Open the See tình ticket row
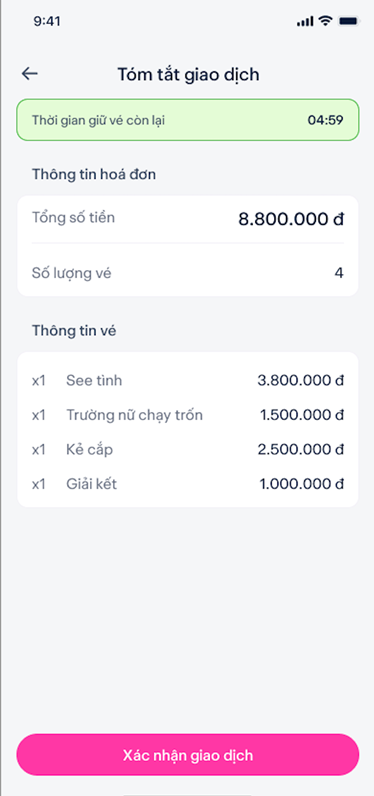The width and height of the screenshot is (374, 796). pyautogui.click(x=188, y=380)
